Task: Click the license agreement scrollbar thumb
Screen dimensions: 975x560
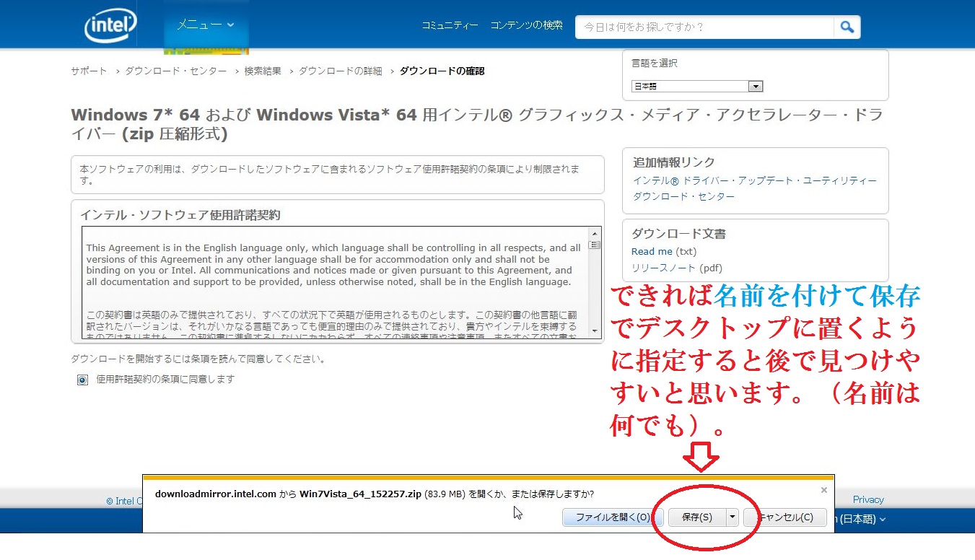Action: coord(595,245)
